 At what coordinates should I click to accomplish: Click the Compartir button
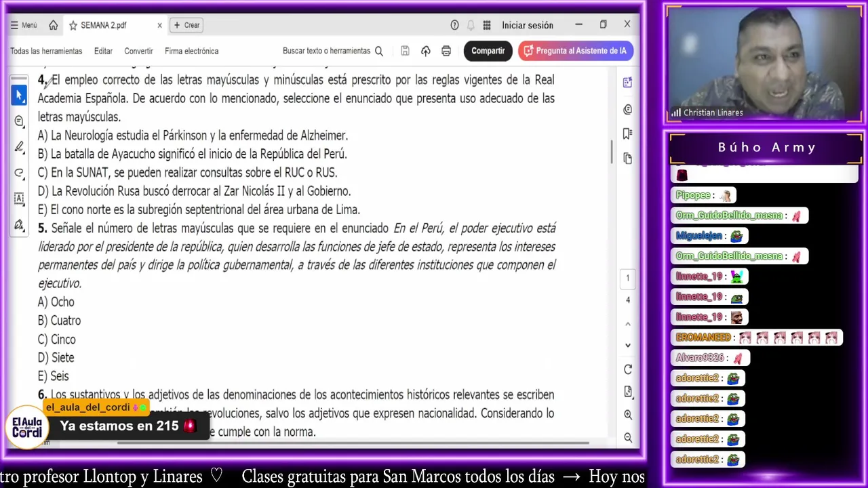tap(488, 51)
